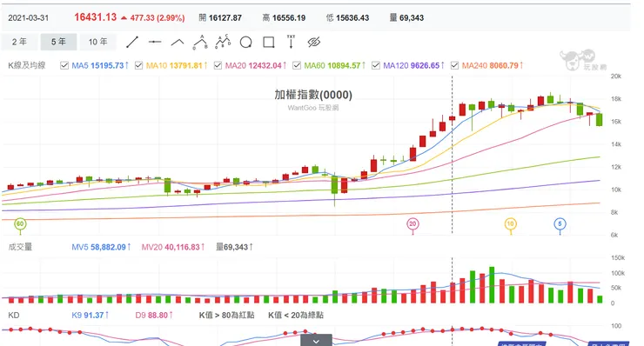This screenshot has width=644, height=346.
Task: Uncheck the MA5 moving average checkbox
Action: click(64, 65)
